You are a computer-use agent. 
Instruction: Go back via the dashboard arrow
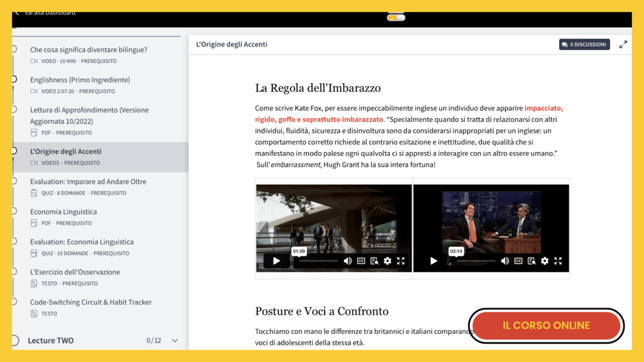pos(17,13)
